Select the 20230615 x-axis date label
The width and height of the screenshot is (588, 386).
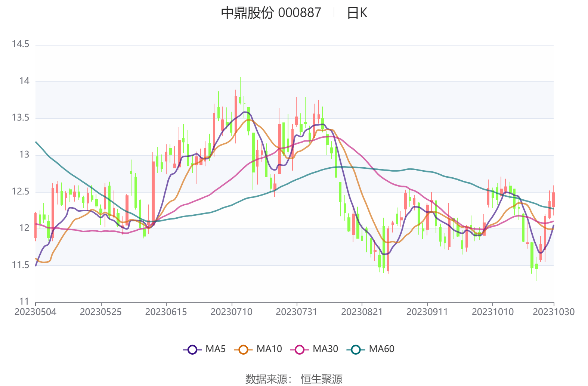click(166, 312)
